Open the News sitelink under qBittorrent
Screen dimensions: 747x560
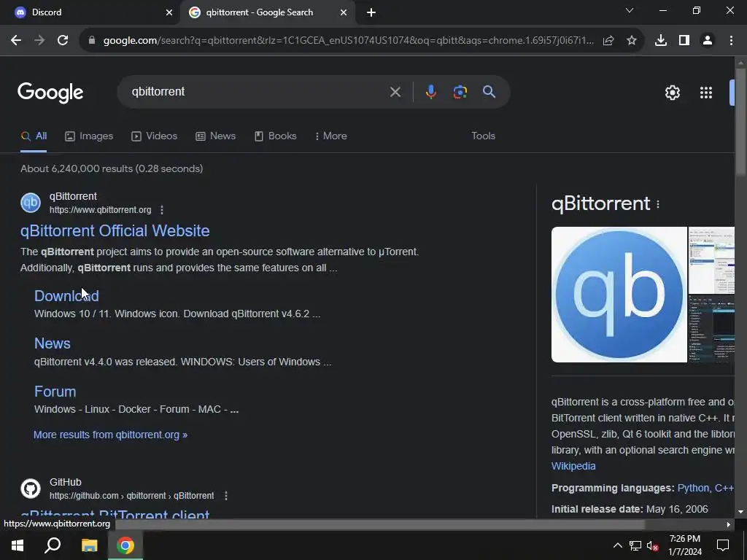(53, 344)
